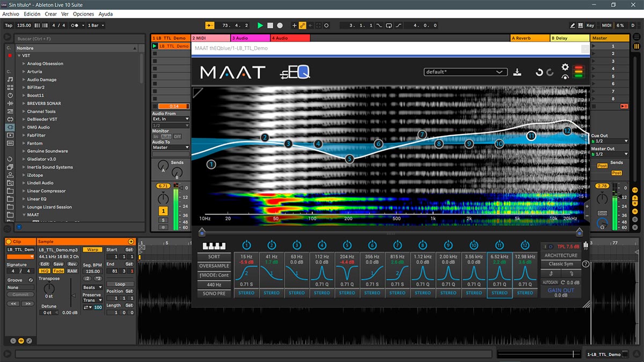Toggle track 1 activator button

163,211
